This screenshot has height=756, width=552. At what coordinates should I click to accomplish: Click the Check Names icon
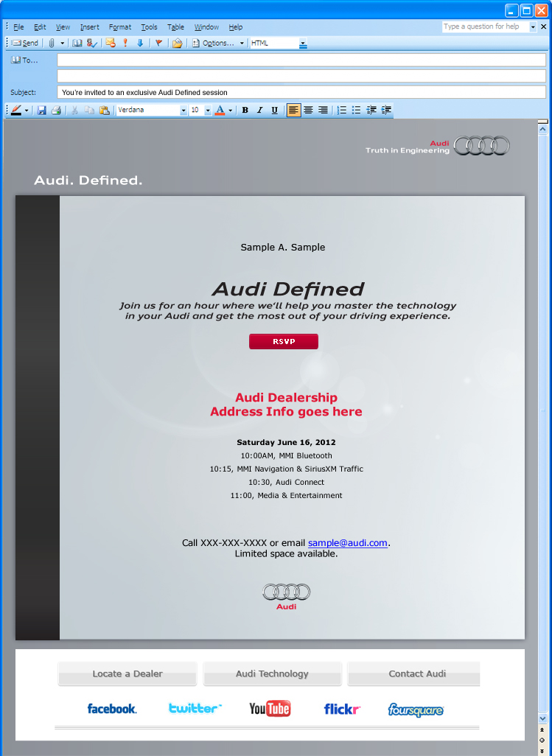91,43
